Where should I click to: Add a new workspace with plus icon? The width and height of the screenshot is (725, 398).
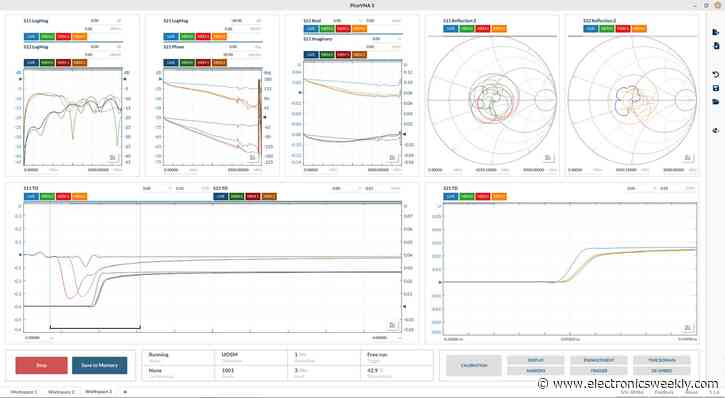pyautogui.click(x=125, y=392)
